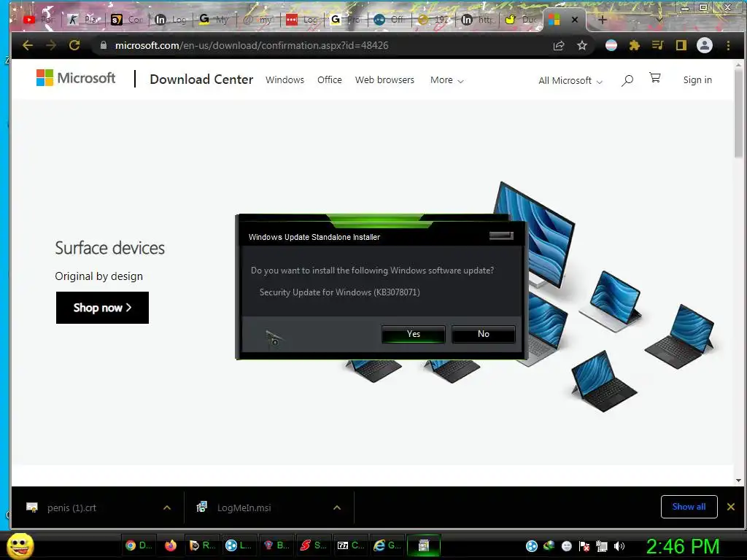Open the Download Center link

point(201,79)
